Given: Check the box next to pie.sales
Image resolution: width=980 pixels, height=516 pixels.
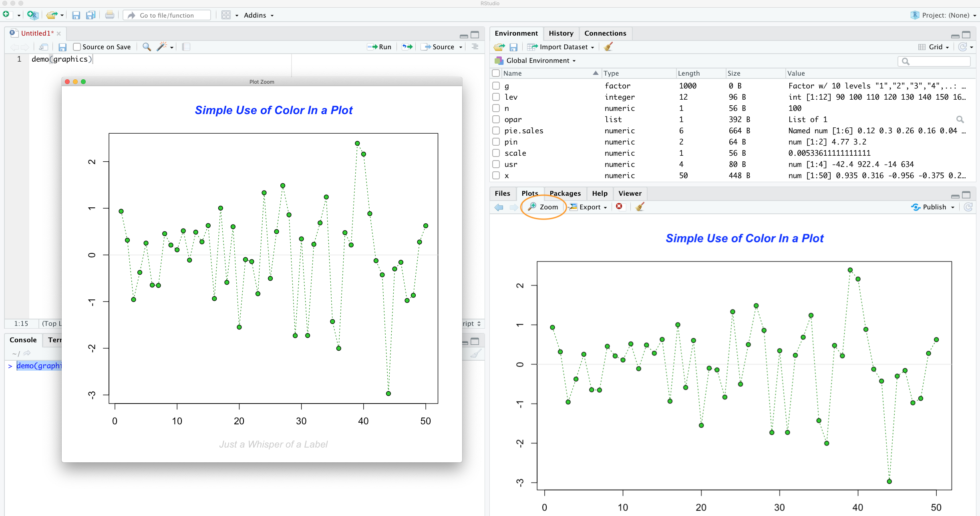Looking at the screenshot, I should tap(496, 131).
